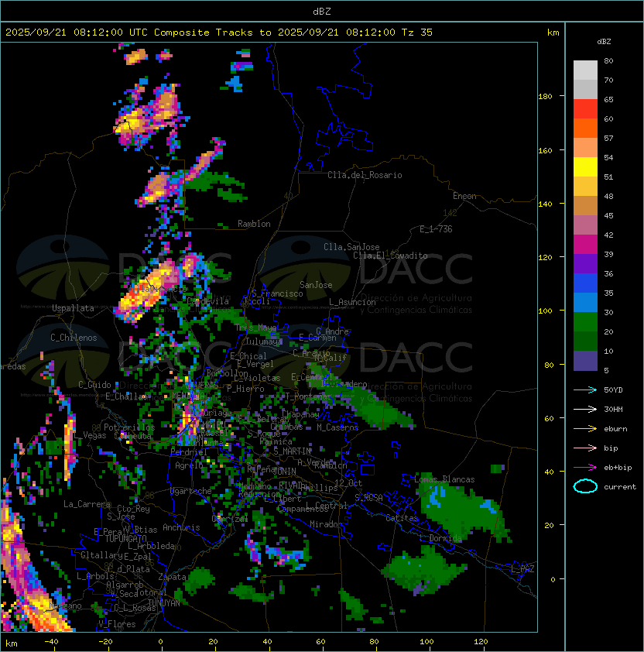Click the Tulumaya map label
Screen dimensions: 644x652
pyautogui.click(x=264, y=341)
